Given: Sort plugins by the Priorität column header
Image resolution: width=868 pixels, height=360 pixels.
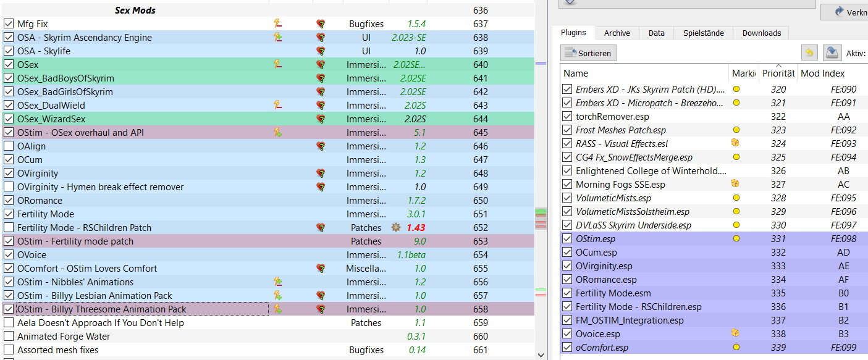Looking at the screenshot, I should pyautogui.click(x=778, y=73).
